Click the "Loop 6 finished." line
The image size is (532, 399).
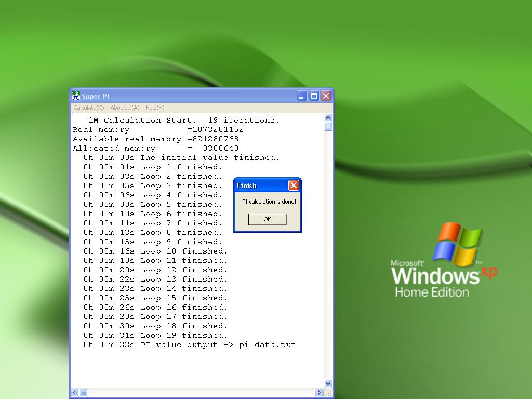153,214
